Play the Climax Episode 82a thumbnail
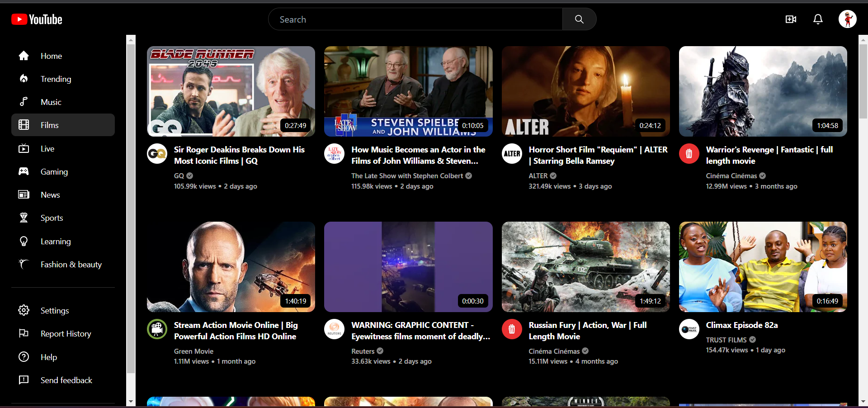The height and width of the screenshot is (408, 868). pyautogui.click(x=763, y=267)
